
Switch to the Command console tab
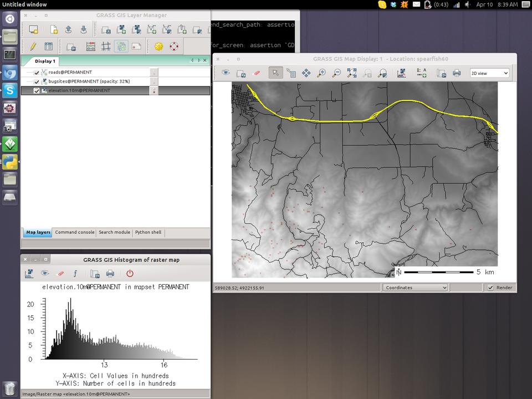coord(75,233)
